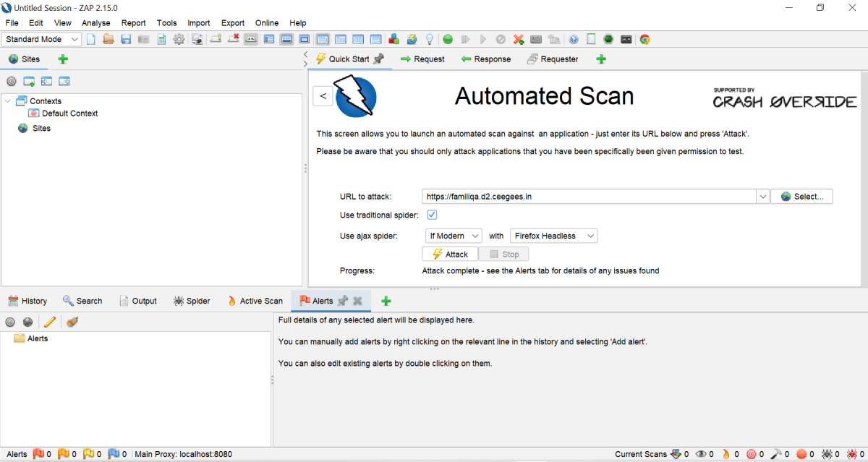Expand the URL to attack dropdown arrow
The height and width of the screenshot is (462, 868).
[x=762, y=196]
